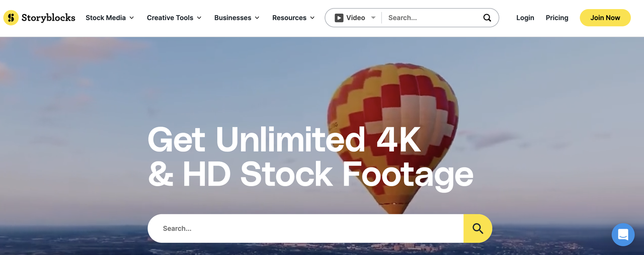Click the Storyblocks logo

coord(39,18)
